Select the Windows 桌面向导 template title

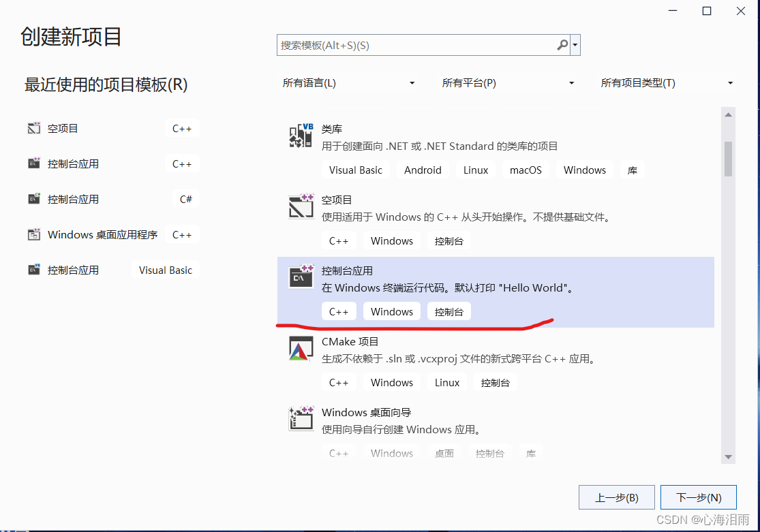coord(367,412)
